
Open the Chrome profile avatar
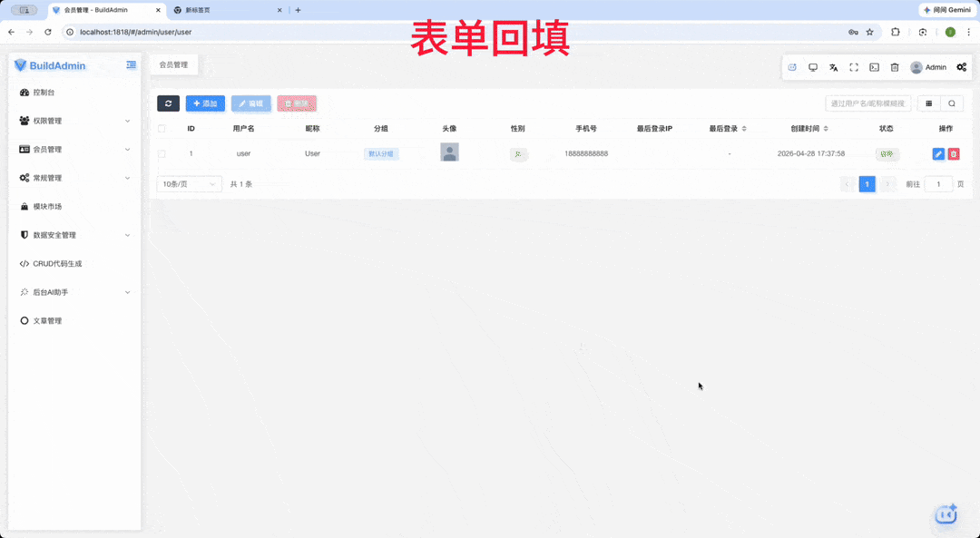[950, 32]
